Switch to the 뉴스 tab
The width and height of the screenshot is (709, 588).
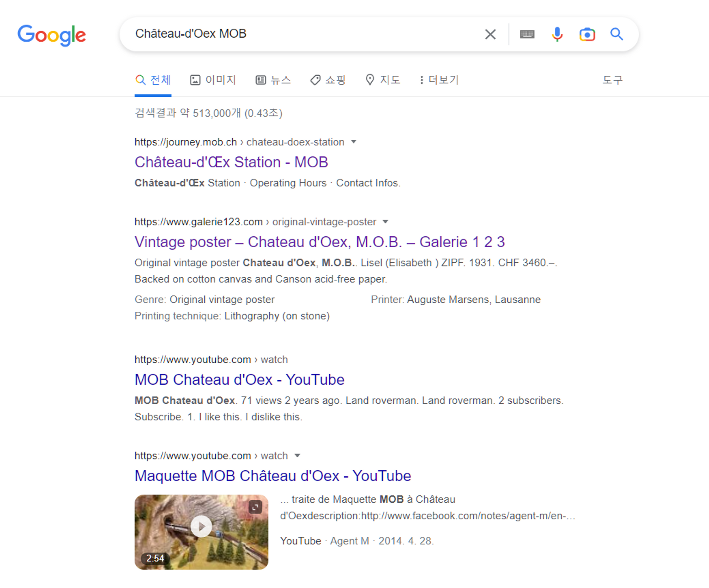click(x=273, y=80)
